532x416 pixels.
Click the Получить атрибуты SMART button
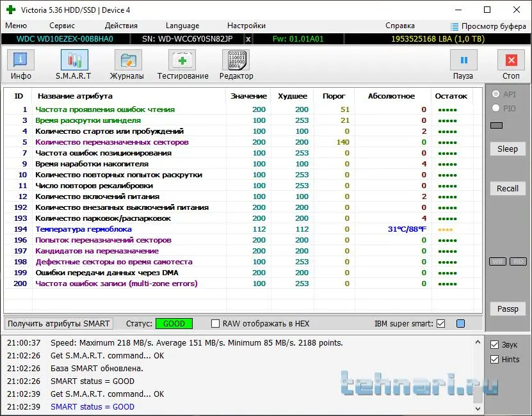click(x=59, y=324)
